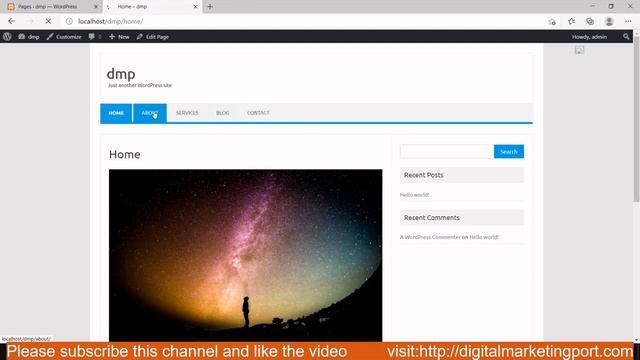The image size is (640, 360).
Task: Open ABOUT navigation menu item
Action: tap(150, 113)
